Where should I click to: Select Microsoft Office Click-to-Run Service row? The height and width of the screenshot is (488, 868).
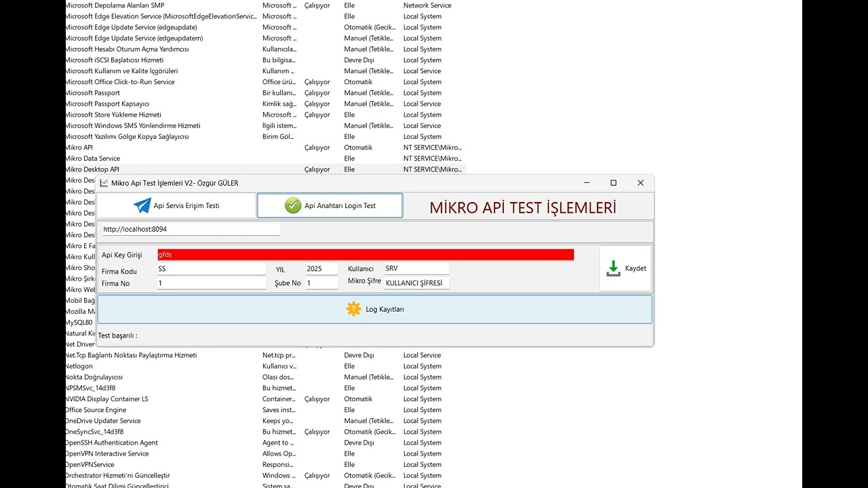(265, 82)
